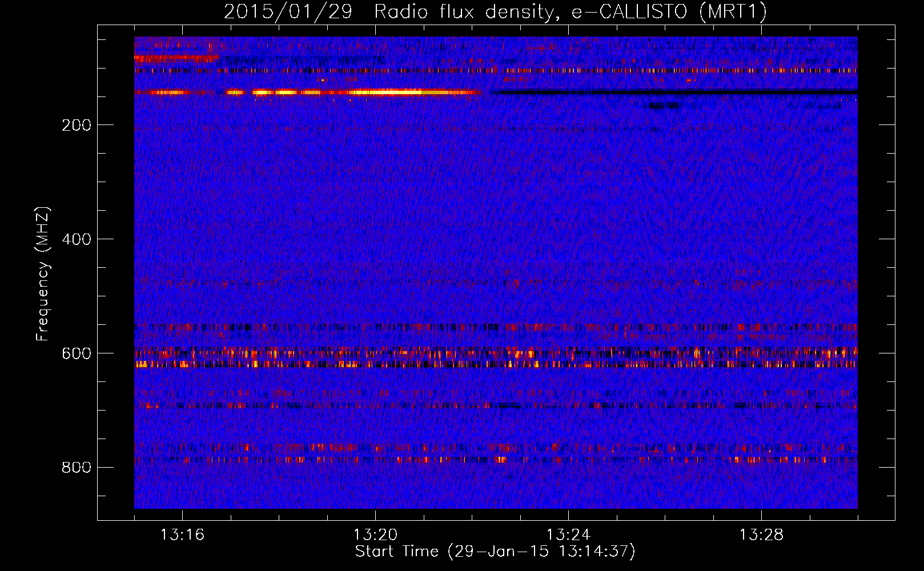Image resolution: width=924 pixels, height=571 pixels.
Task: Click the 'Frequency (MHZ)' y-axis label
Action: (43, 274)
